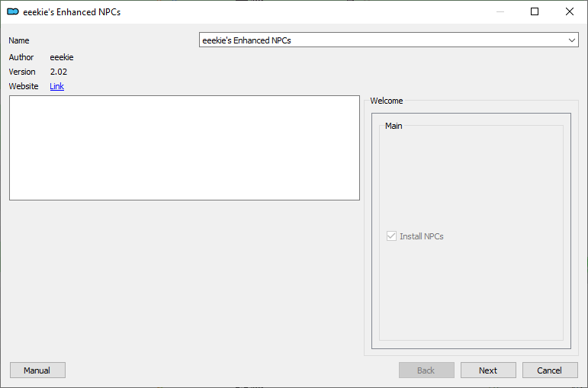588x388 pixels.
Task: Click the 'Welcome' group label
Action: [x=386, y=101]
